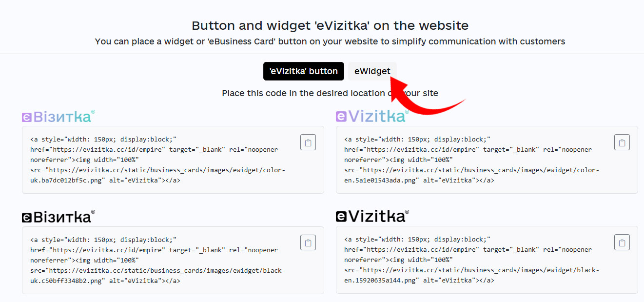Image resolution: width=644 pixels, height=302 pixels.
Task: Copy the color English eVizitka code
Action: tap(622, 142)
